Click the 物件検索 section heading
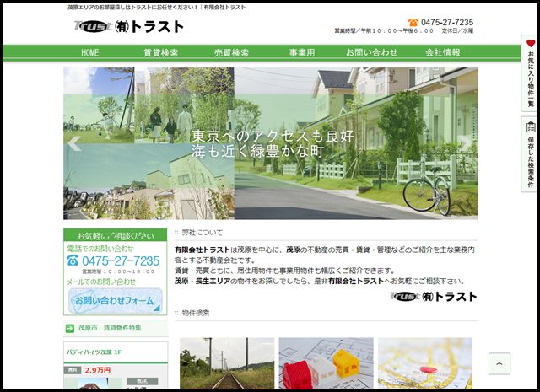540x392 pixels. click(x=195, y=313)
